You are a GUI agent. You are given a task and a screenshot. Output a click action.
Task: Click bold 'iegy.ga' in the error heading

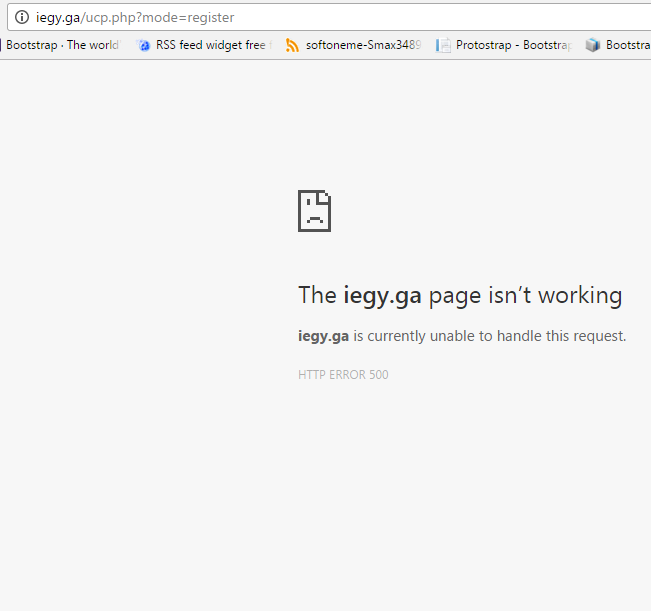[382, 295]
